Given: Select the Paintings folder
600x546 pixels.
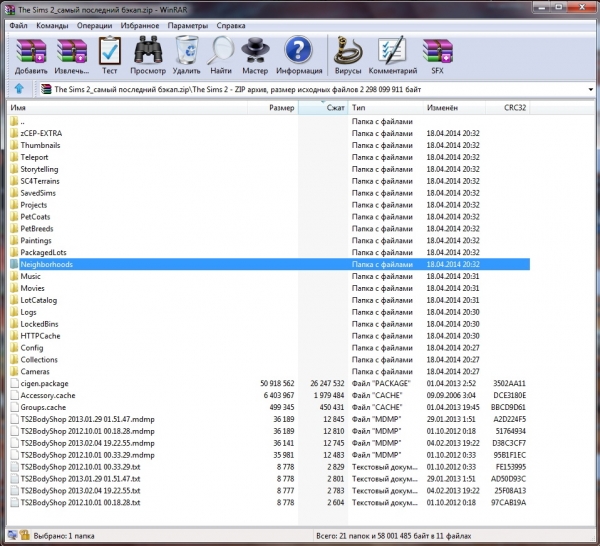Looking at the screenshot, I should 36,240.
